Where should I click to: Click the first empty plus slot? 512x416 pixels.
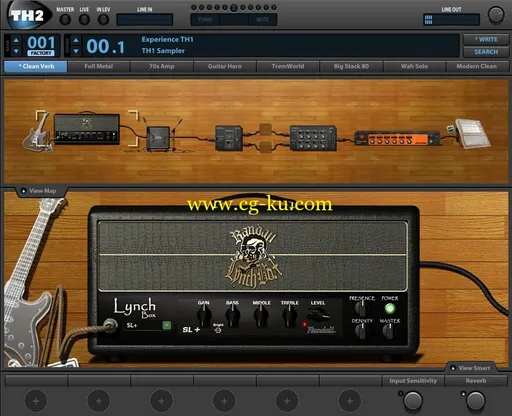tap(36, 401)
